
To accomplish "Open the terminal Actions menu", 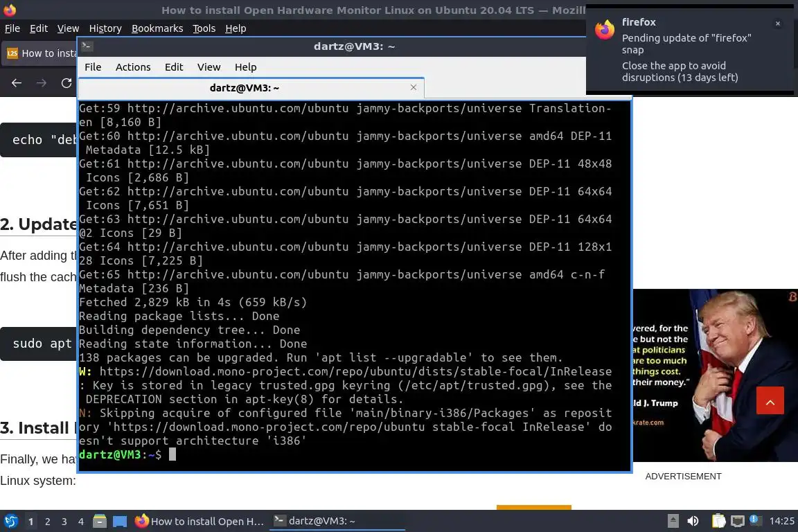I will click(133, 67).
